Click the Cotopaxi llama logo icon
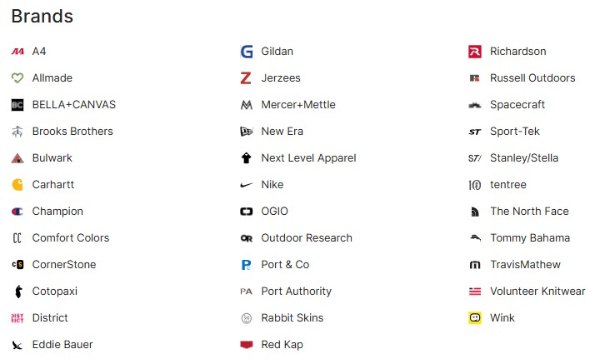 click(x=17, y=292)
